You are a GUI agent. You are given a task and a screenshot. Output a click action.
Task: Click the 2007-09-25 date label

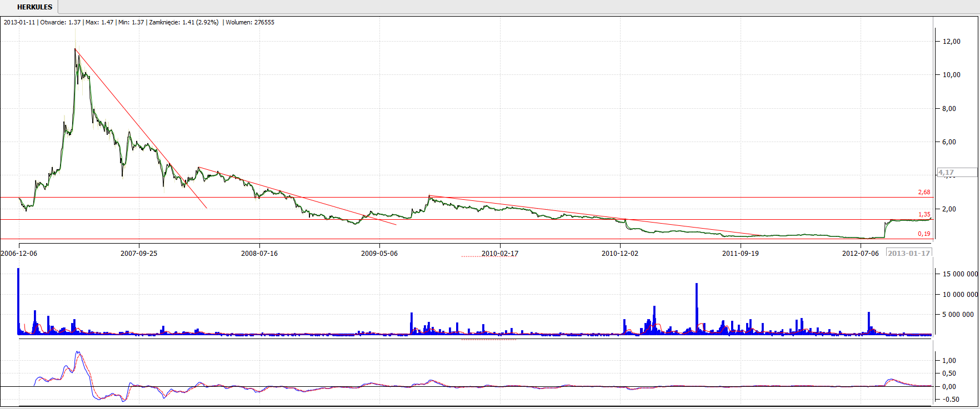pyautogui.click(x=139, y=253)
